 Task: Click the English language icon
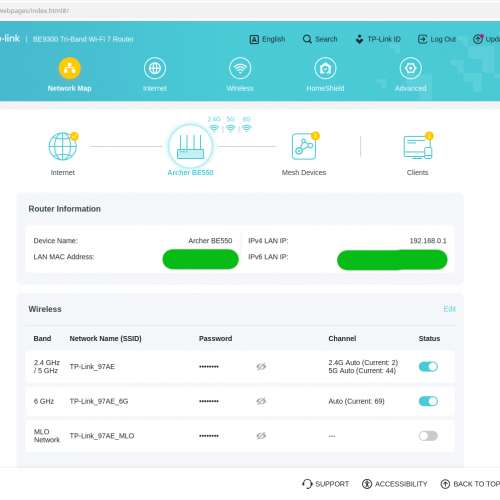(254, 40)
